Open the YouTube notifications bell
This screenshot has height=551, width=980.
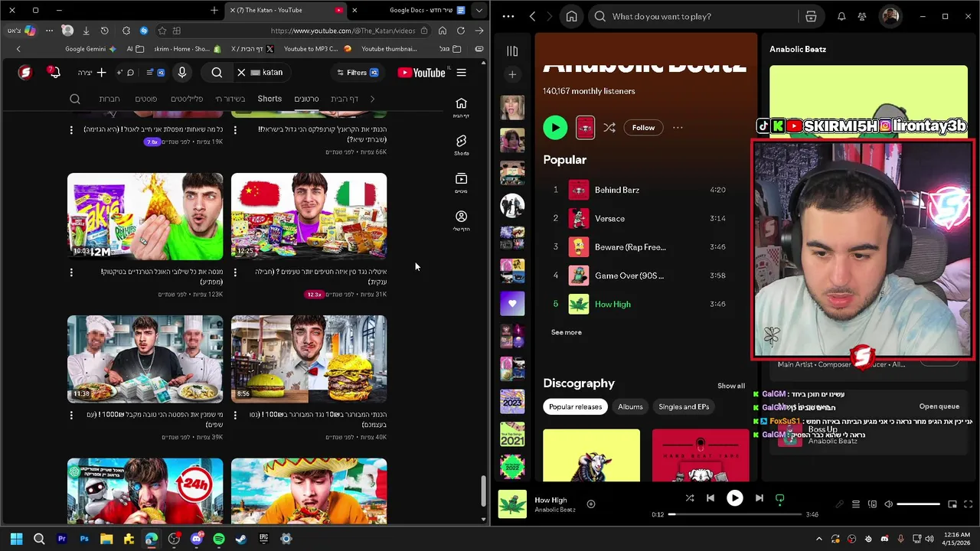click(53, 72)
